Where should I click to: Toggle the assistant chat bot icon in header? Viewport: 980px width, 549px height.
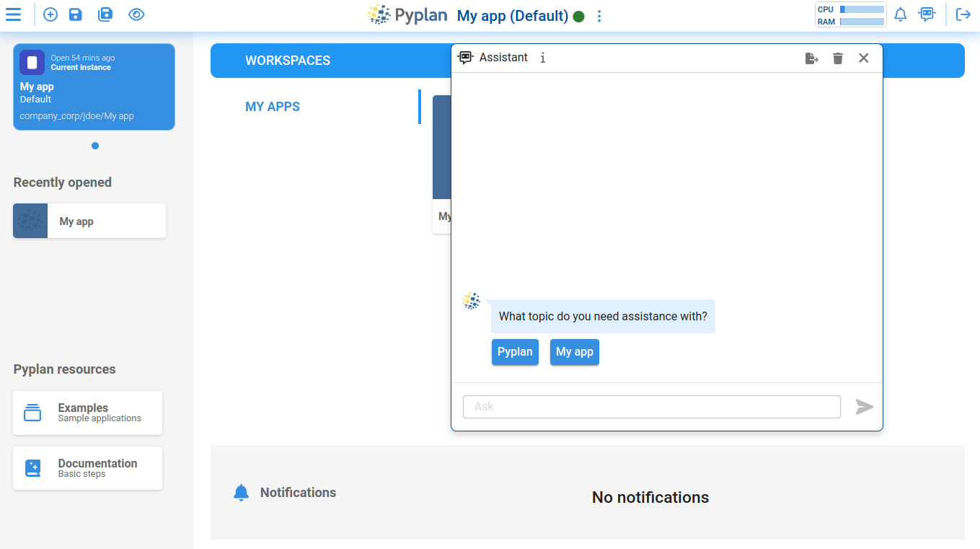[x=927, y=14]
